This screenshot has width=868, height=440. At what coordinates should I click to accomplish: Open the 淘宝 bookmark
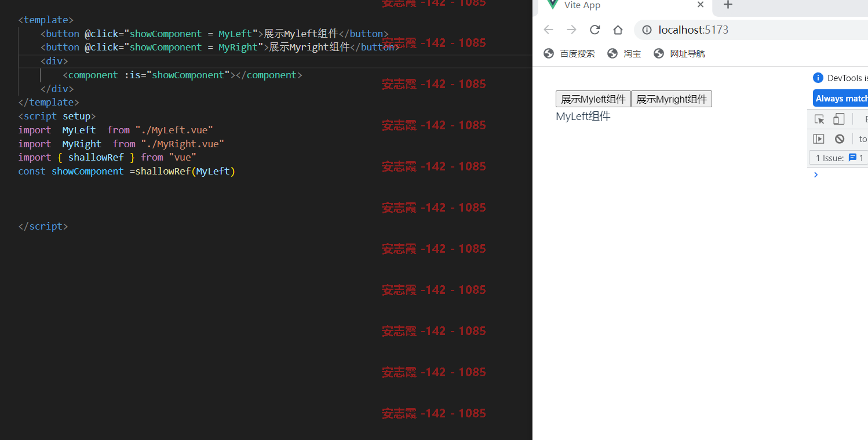pos(624,53)
